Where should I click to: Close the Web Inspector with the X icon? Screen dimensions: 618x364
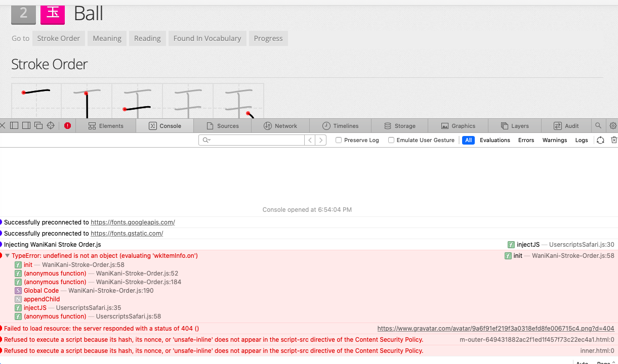[3, 125]
